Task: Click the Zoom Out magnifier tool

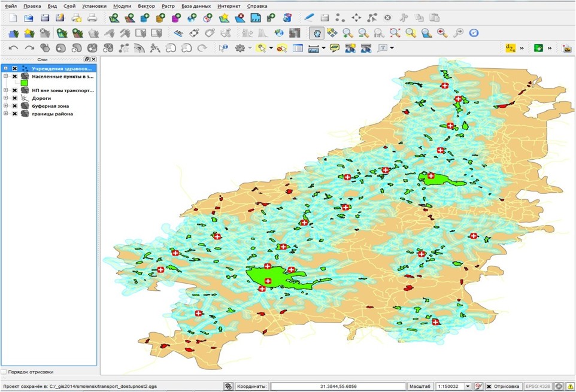Action: (363, 33)
